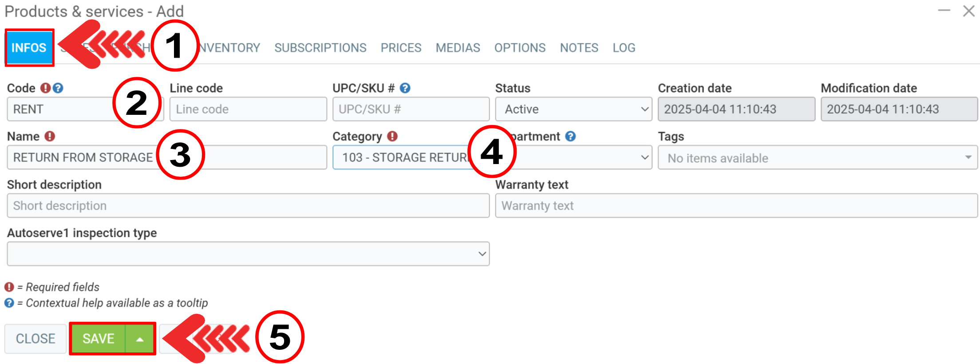980x364 pixels.
Task: Open the SUBSCRIPTIONS tab
Action: click(x=320, y=47)
